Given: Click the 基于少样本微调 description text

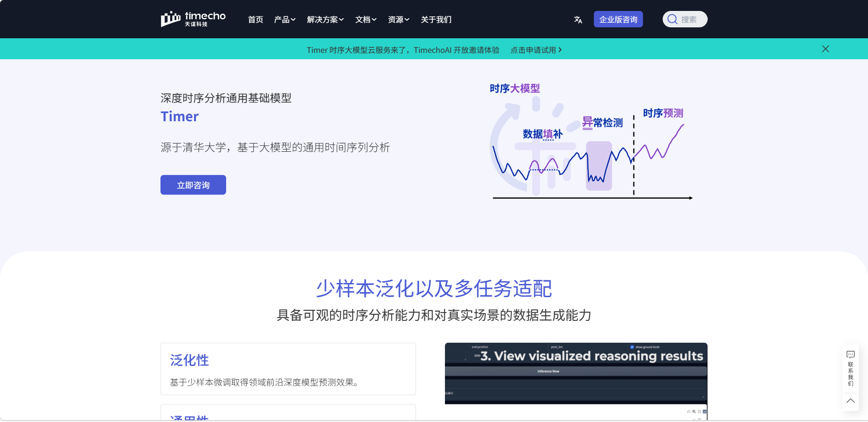Looking at the screenshot, I should pyautogui.click(x=264, y=382).
